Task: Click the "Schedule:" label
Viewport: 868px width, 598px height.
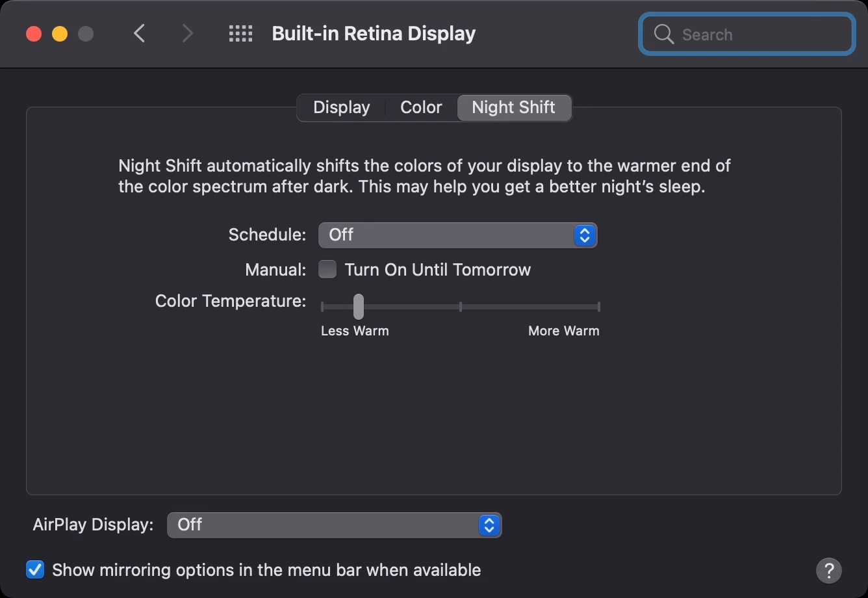Action: click(x=267, y=235)
